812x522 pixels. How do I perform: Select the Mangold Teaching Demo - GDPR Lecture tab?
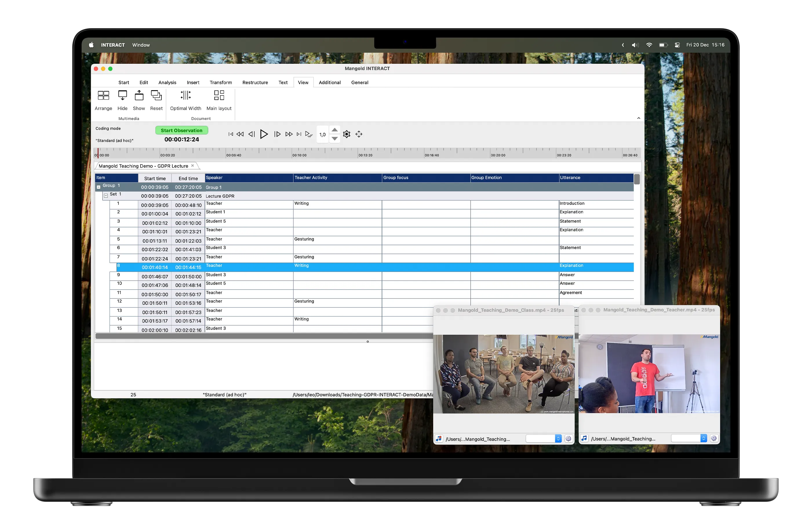pos(143,166)
